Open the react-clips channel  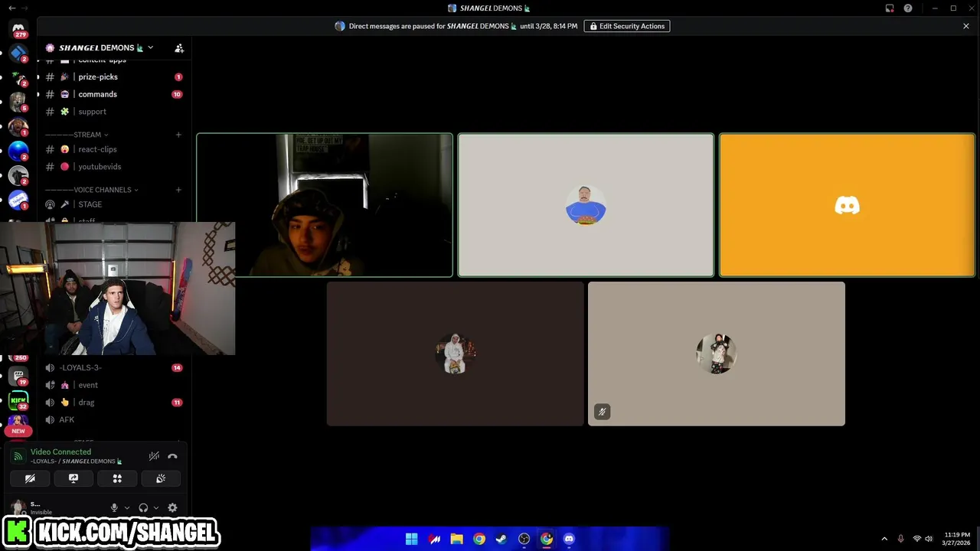tap(113, 149)
